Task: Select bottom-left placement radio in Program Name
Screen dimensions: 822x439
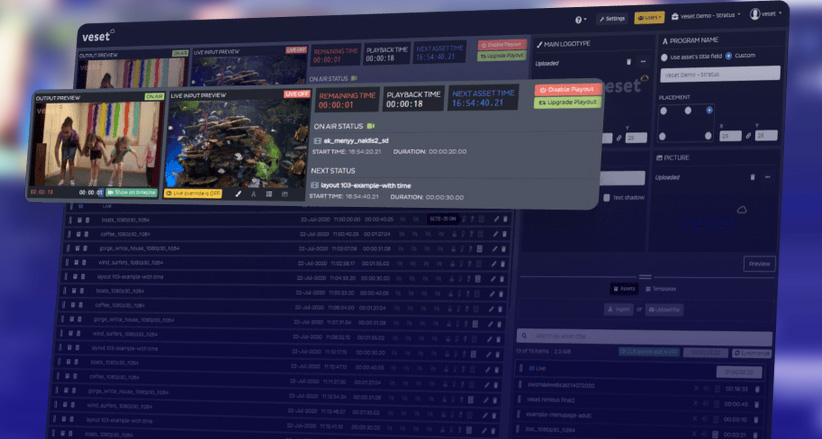Action: (663, 136)
